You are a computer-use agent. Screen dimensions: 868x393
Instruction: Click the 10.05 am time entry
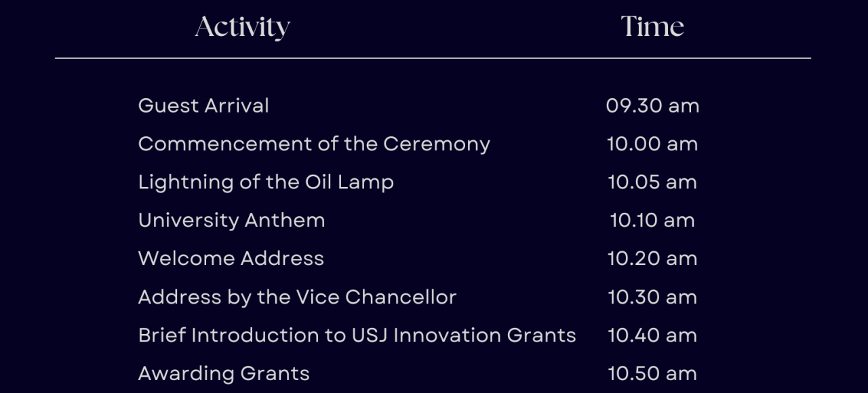pyautogui.click(x=652, y=182)
